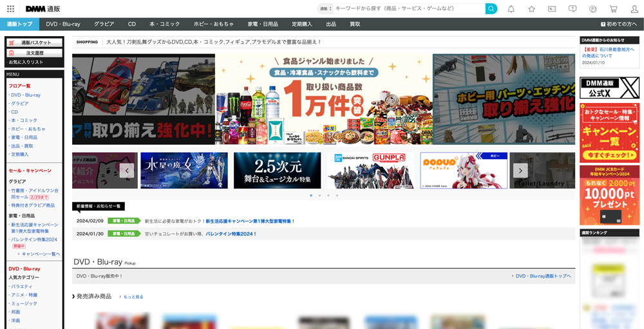Screen dimensions: 644x329
Task: Open 家電・日用品 in the navigation bar
Action: click(x=263, y=24)
